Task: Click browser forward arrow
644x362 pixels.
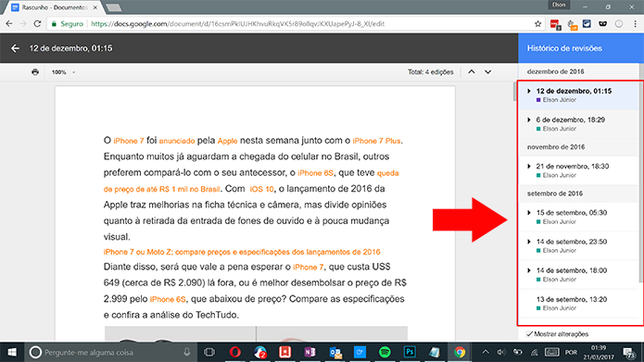Action: pyautogui.click(x=23, y=24)
